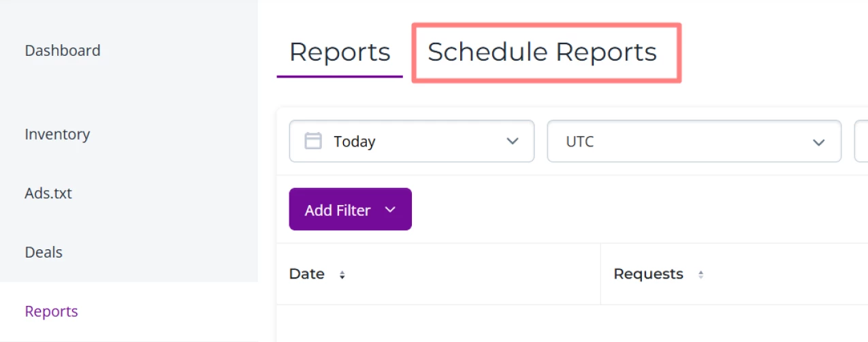868x342 pixels.
Task: Click the sort arrows beside Requests column
Action: [x=701, y=275]
